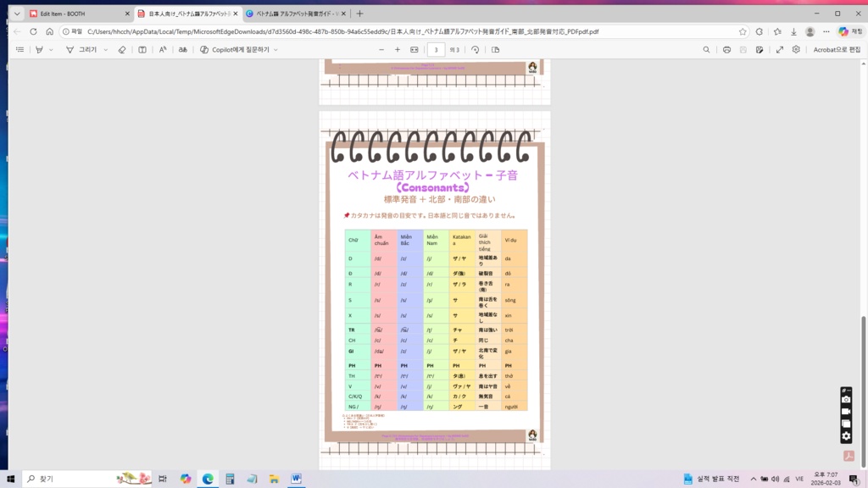The height and width of the screenshot is (488, 868).
Task: Start the video recorder in side panel
Action: (x=846, y=412)
